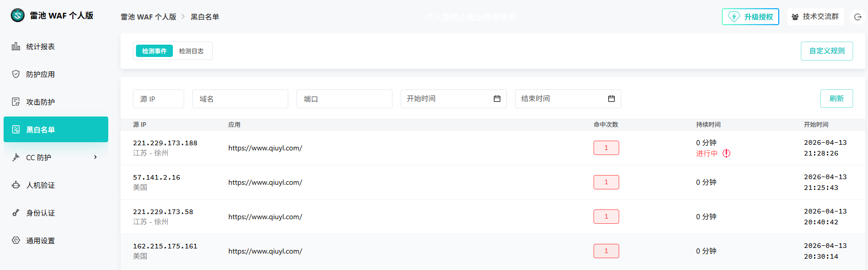Click the 防护应用 shield icon

click(x=16, y=74)
